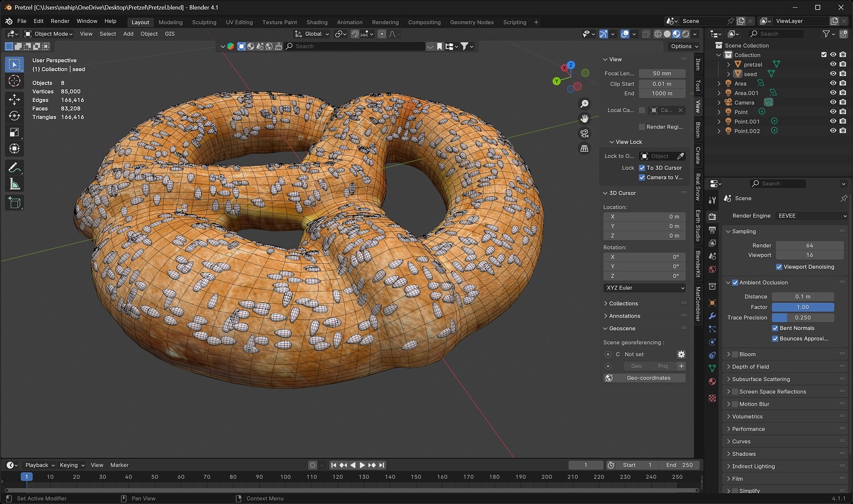The height and width of the screenshot is (504, 853).
Task: Open the Global transform orientation dropdown
Action: pos(312,34)
